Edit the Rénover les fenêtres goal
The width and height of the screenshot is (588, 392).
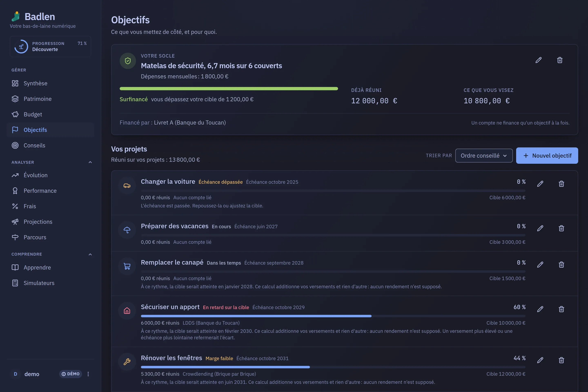540,360
